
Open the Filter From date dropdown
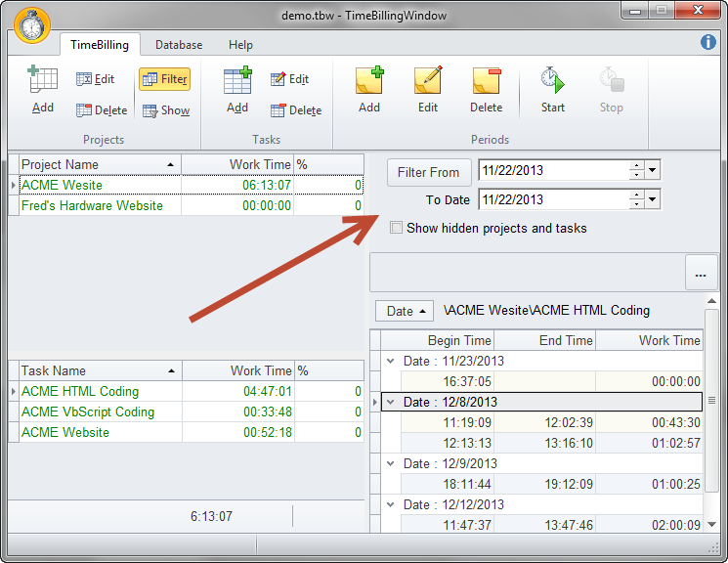coord(654,171)
